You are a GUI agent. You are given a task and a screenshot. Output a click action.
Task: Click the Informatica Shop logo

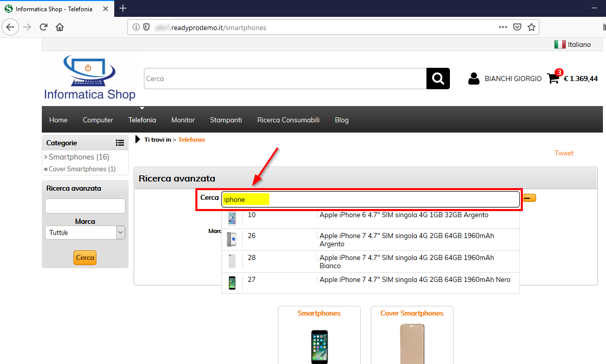point(90,78)
